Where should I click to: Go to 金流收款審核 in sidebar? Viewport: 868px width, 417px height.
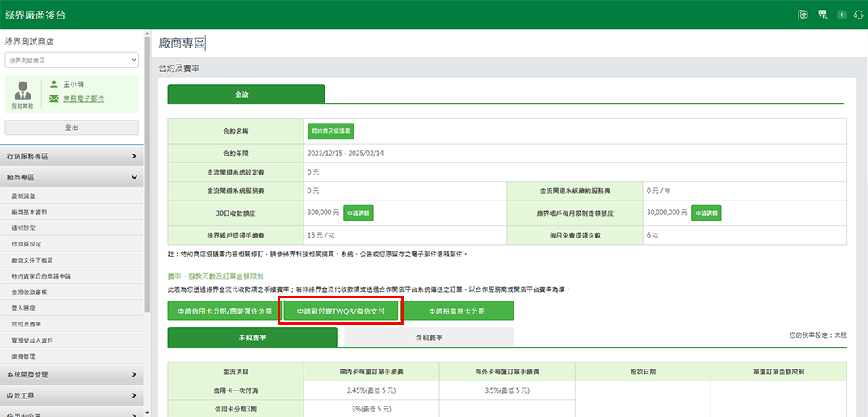(x=30, y=292)
